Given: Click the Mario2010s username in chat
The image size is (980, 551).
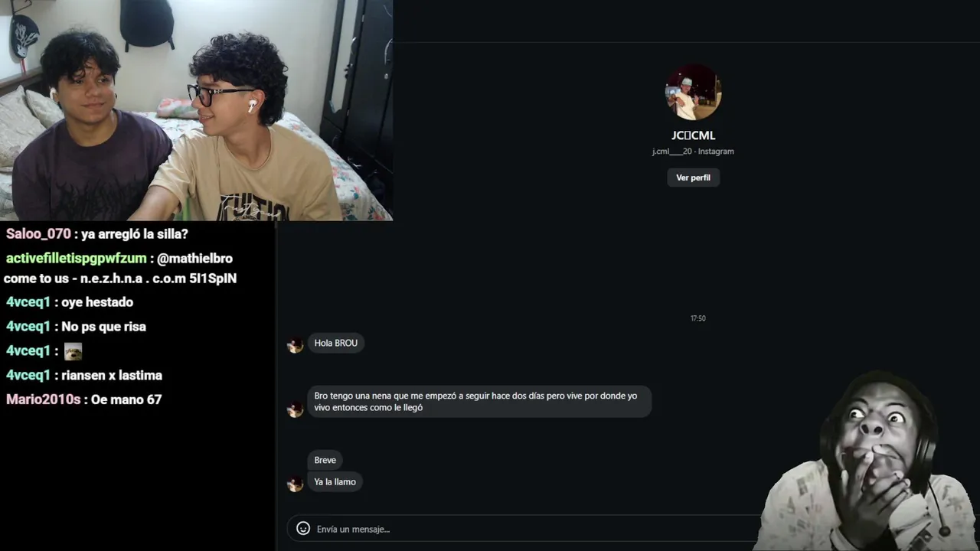Looking at the screenshot, I should click(43, 399).
